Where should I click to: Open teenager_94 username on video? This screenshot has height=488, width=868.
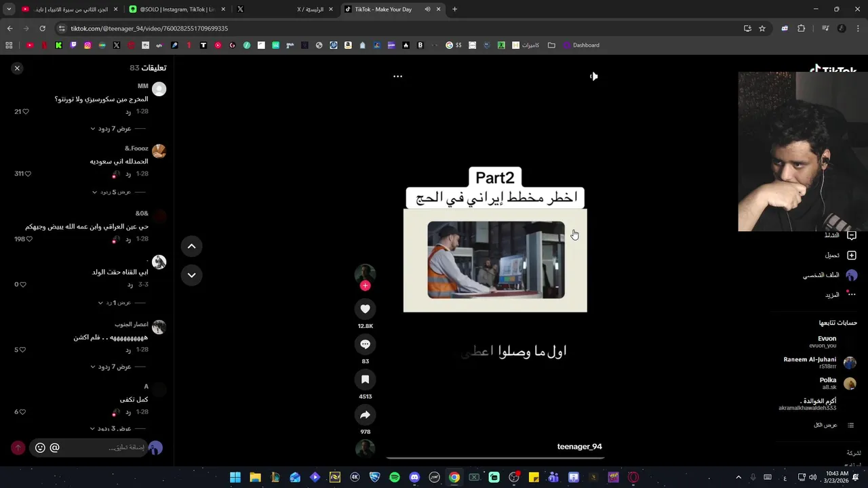579,447
